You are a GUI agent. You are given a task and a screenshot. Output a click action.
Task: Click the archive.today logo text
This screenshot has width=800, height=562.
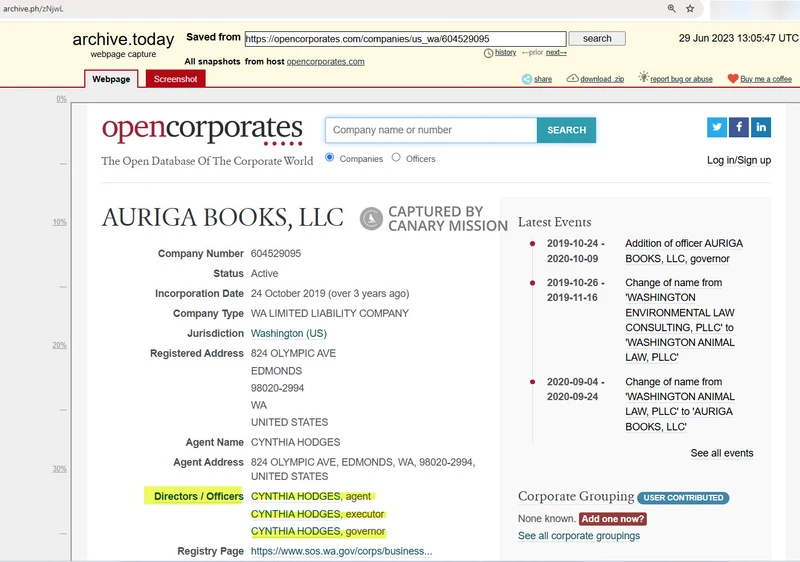(x=123, y=39)
